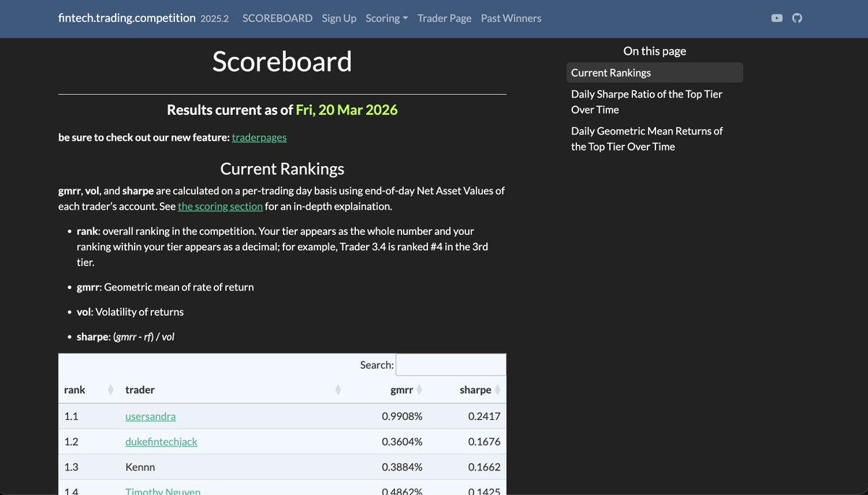Click sharpe value 0.1676
Viewport: 868px width, 495px height.
[484, 442]
